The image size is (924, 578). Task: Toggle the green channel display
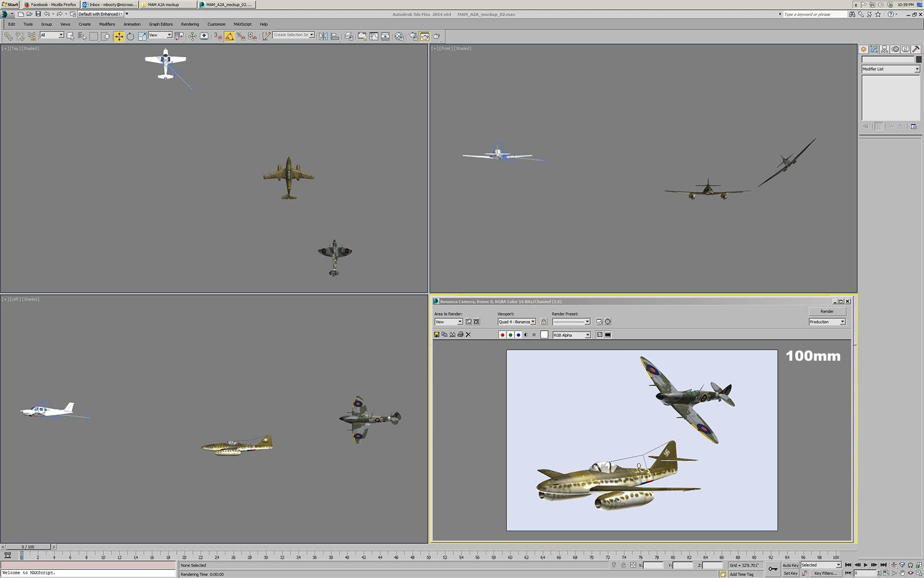click(511, 335)
